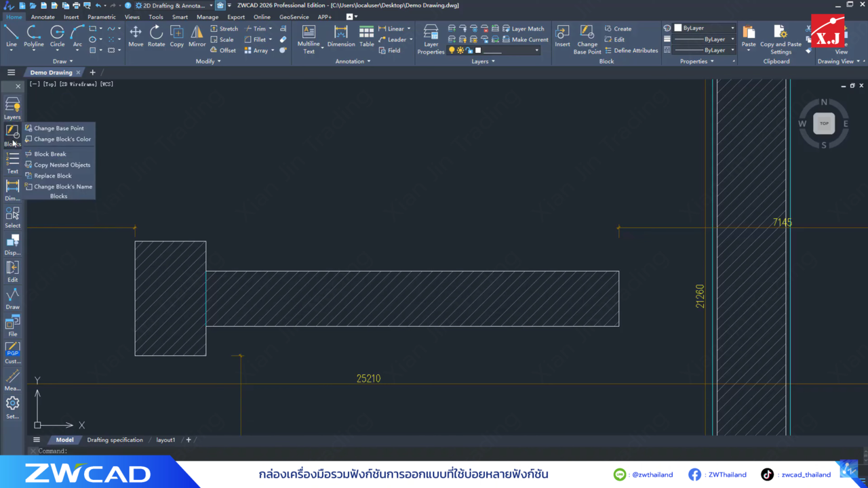Open the Measure toolbox in sidebar
The image size is (868, 488).
click(12, 380)
